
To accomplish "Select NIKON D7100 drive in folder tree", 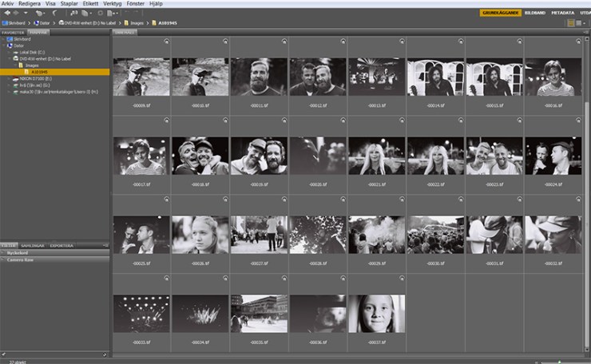I will pos(35,78).
